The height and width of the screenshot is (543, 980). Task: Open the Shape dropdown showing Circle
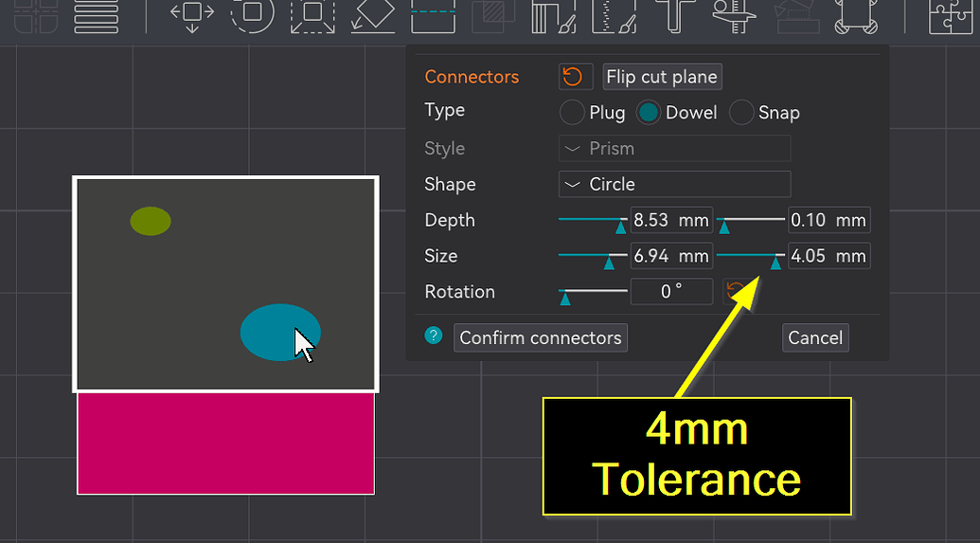674,184
